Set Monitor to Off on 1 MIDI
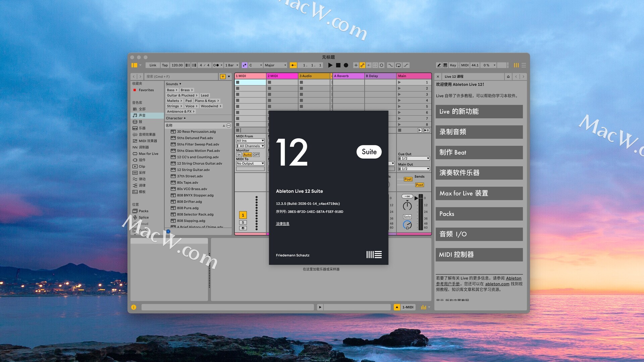The width and height of the screenshot is (644, 362). pos(256,155)
